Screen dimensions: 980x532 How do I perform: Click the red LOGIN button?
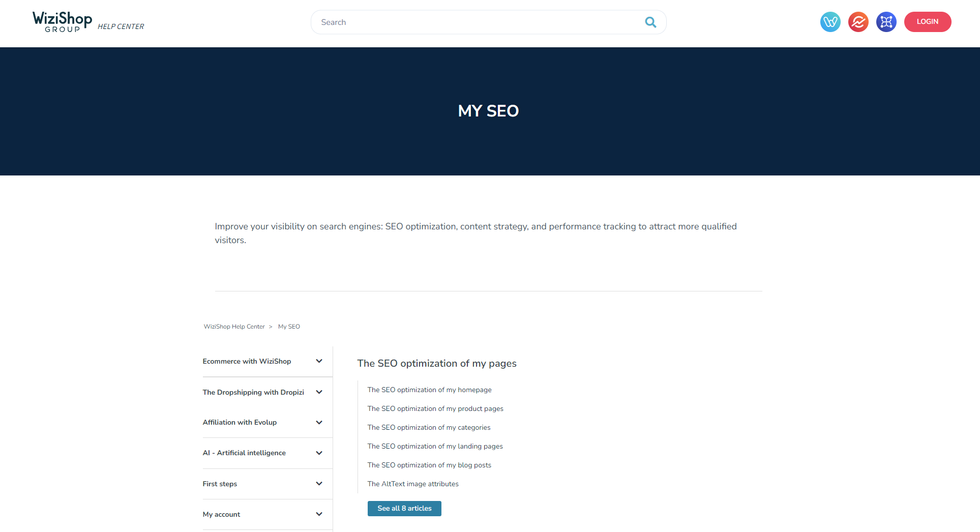point(927,22)
